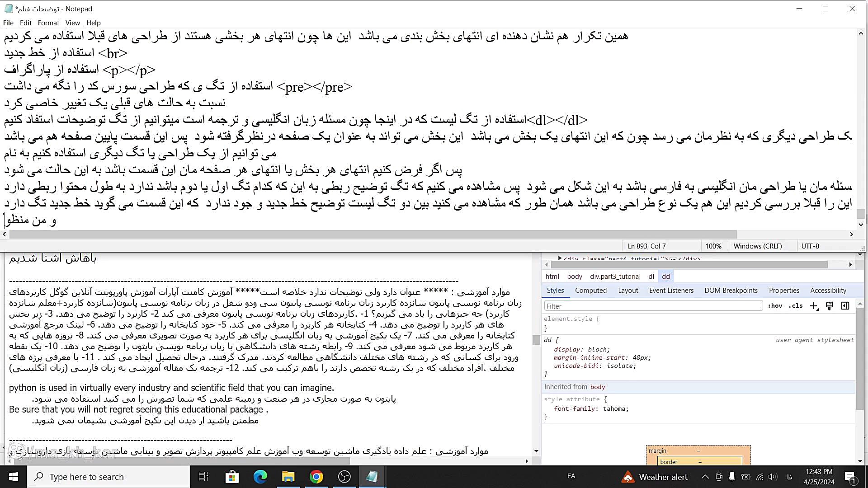
Task: Click the 100% zoom status entry
Action: [713, 246]
